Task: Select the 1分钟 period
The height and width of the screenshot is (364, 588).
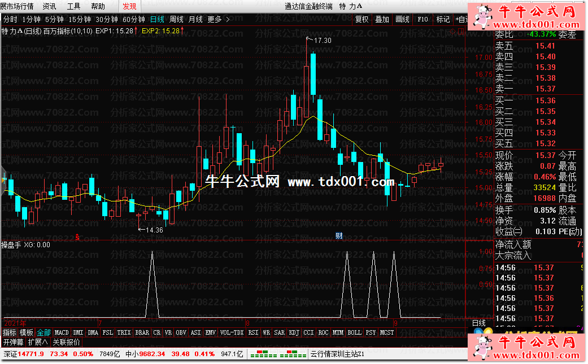Action: pyautogui.click(x=31, y=19)
